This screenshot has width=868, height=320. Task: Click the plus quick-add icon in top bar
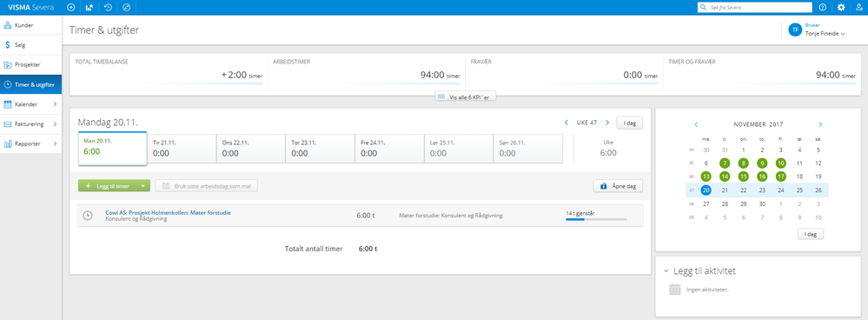(71, 7)
